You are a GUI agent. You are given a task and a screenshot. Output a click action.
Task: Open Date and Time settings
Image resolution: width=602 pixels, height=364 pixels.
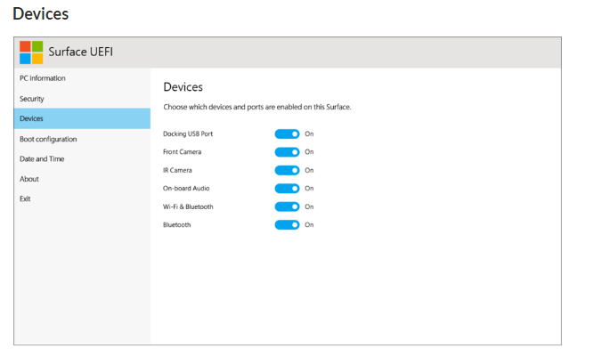[82, 158]
